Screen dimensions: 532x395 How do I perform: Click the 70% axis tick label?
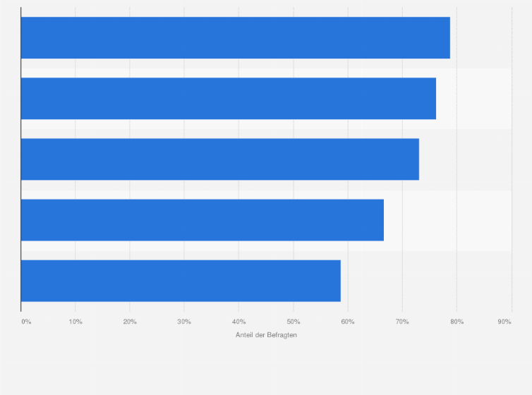pos(402,322)
